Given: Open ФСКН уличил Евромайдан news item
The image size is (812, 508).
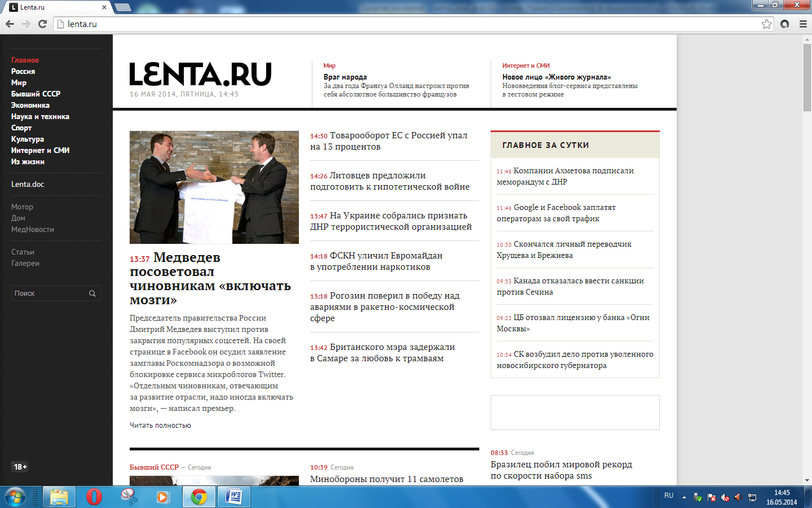Looking at the screenshot, I should pyautogui.click(x=376, y=261).
